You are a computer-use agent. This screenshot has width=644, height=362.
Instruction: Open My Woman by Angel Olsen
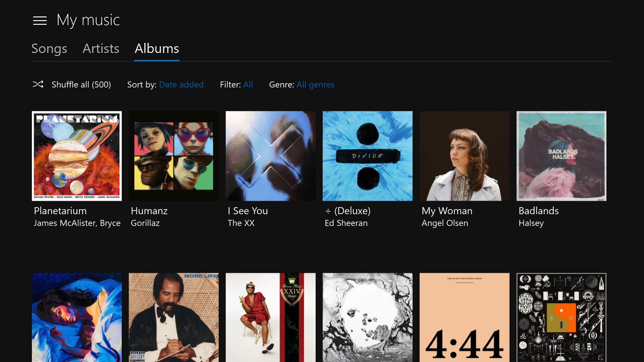pyautogui.click(x=464, y=156)
